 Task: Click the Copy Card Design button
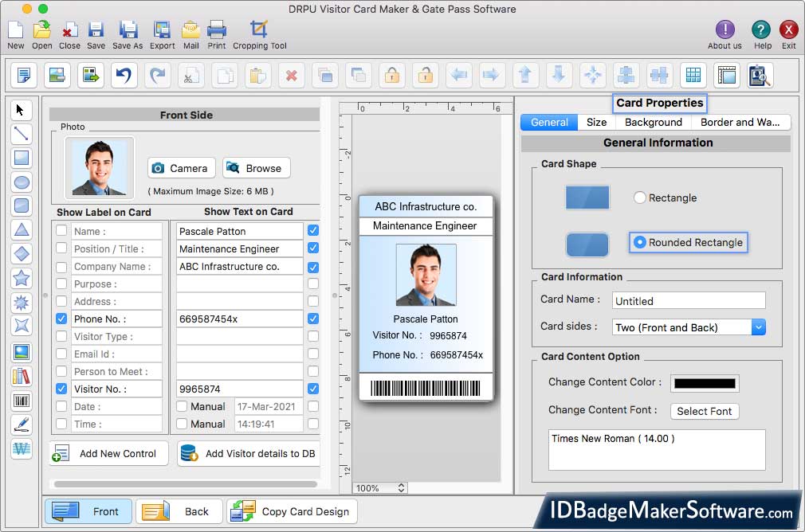coord(293,511)
